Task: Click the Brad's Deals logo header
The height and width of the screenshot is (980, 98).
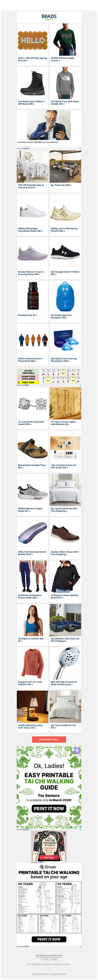Action: pyautogui.click(x=49, y=17)
